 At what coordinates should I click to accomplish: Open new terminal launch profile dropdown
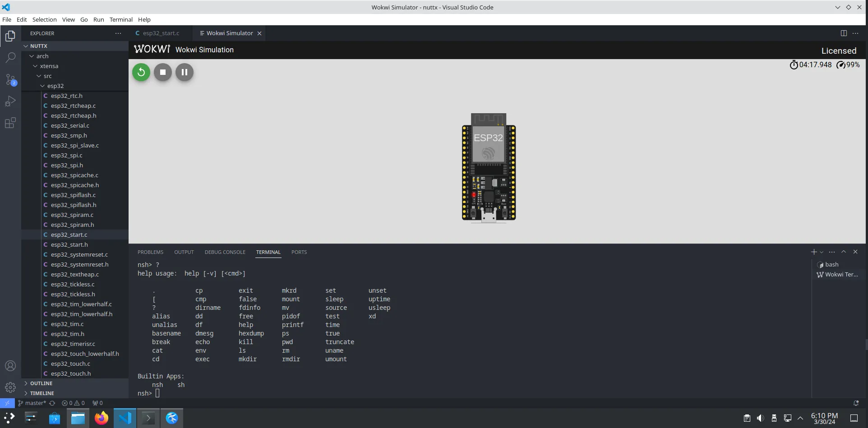click(x=822, y=252)
